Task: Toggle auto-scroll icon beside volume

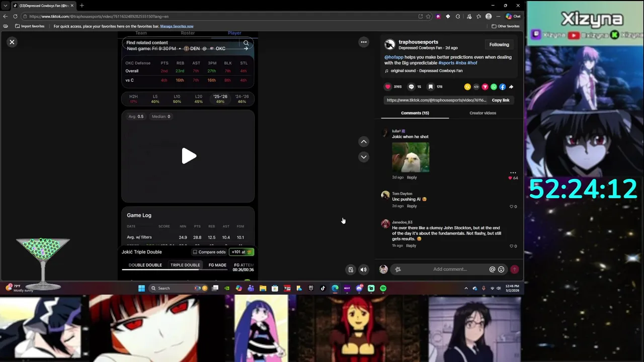Action: (351, 269)
